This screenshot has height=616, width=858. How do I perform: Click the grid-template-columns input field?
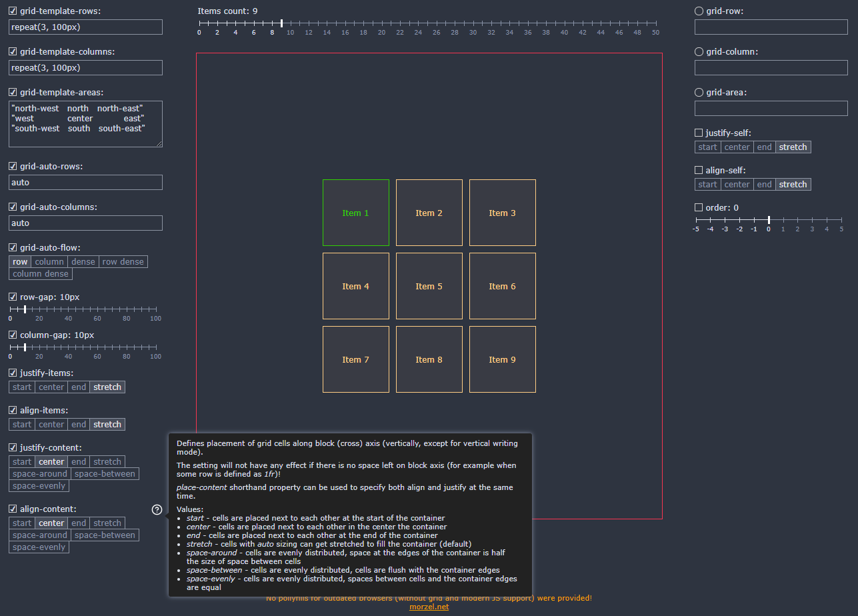pyautogui.click(x=85, y=67)
